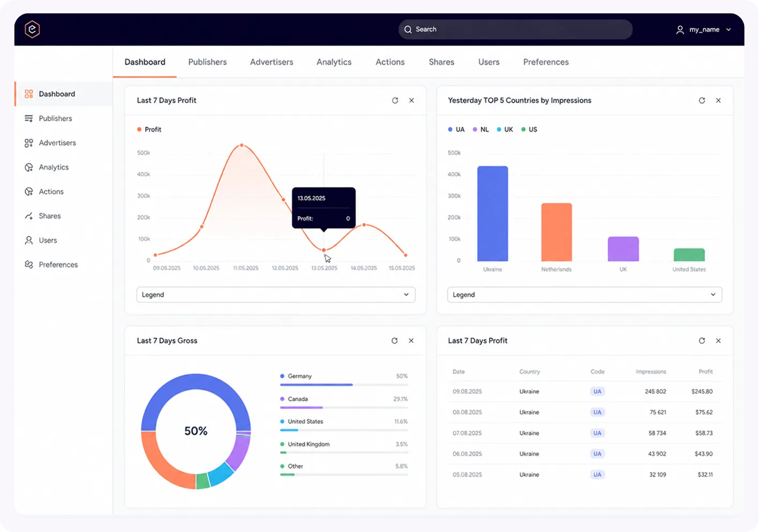Screen dimensions: 759x532
Task: Click the Germany progress bar
Action: pyautogui.click(x=344, y=385)
